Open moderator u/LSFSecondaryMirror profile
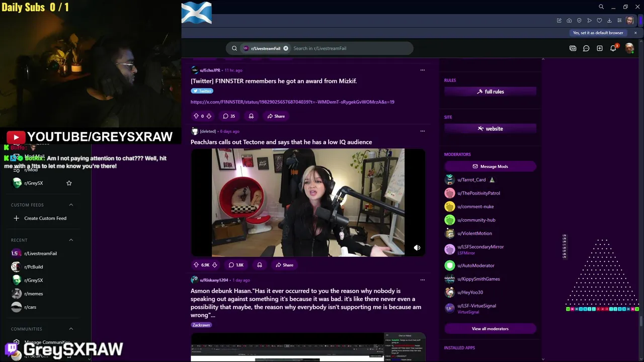This screenshot has height=362, width=644. click(x=480, y=247)
